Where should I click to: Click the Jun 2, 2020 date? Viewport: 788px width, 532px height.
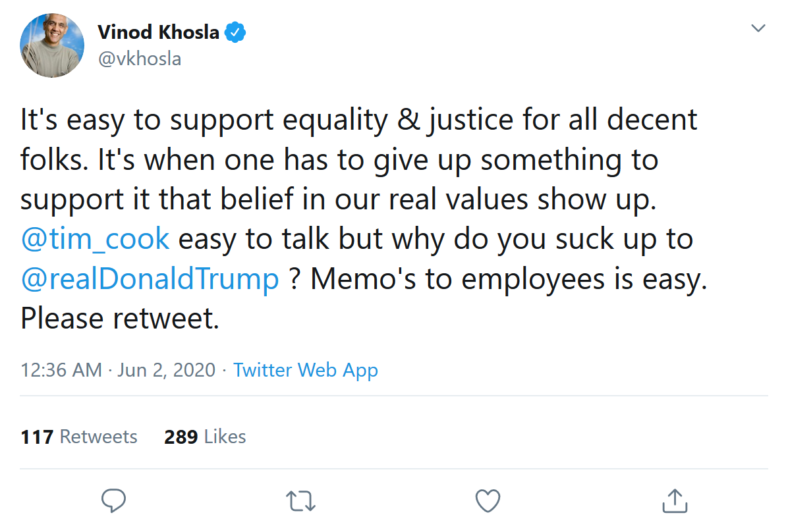coord(166,370)
